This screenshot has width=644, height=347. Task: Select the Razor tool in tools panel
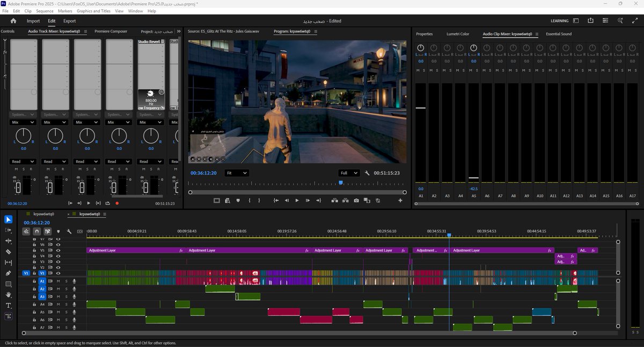[x=9, y=251]
